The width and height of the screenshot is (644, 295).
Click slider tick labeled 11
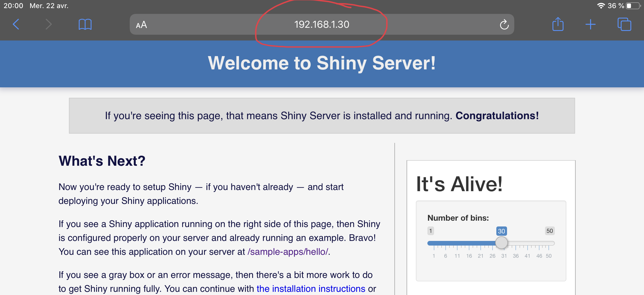pos(457,256)
